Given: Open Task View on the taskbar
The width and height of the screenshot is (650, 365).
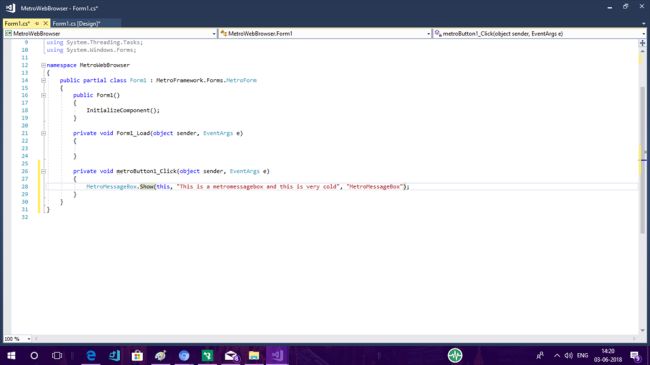Looking at the screenshot, I should pos(57,355).
